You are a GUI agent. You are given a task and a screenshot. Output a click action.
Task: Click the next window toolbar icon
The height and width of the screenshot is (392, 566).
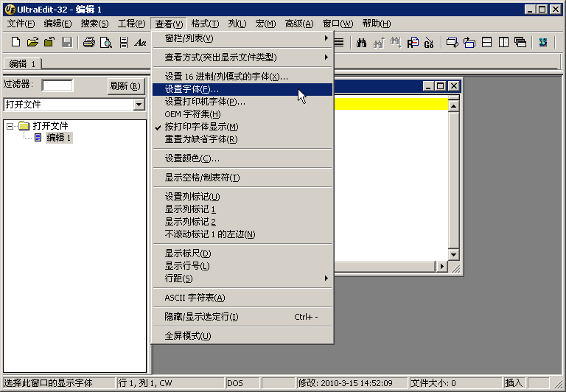click(x=452, y=43)
